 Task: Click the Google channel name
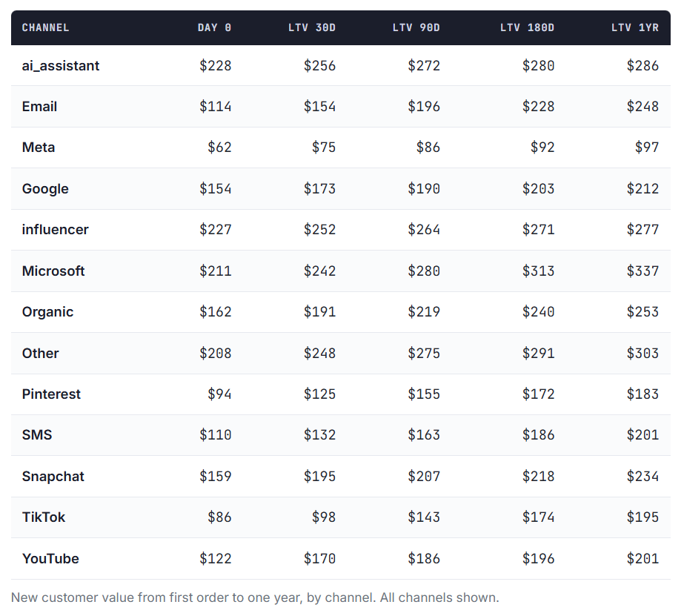[45, 189]
